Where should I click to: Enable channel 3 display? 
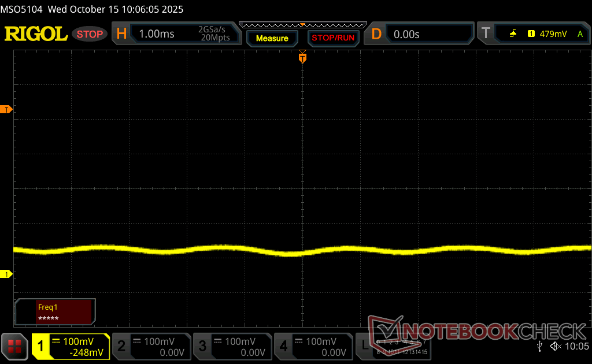click(x=232, y=346)
